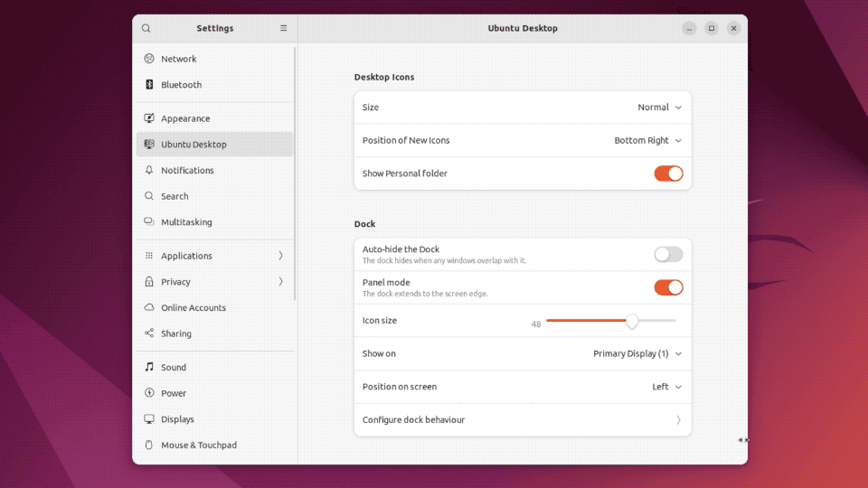Image resolution: width=868 pixels, height=488 pixels.
Task: Click the Ubuntu Desktop window title
Action: (x=523, y=28)
